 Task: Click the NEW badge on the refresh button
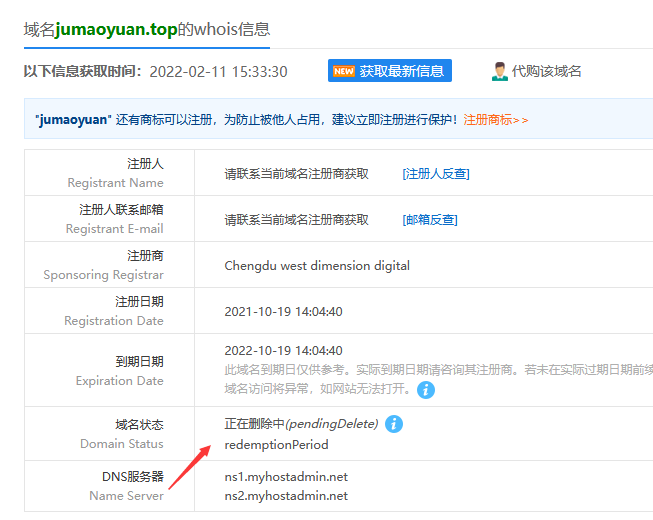pos(344,71)
